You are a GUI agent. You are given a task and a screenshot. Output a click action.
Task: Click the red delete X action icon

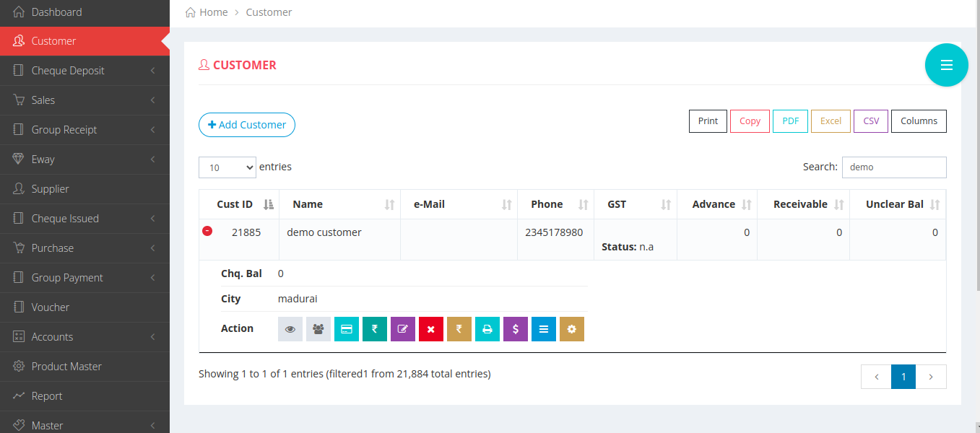[431, 329]
